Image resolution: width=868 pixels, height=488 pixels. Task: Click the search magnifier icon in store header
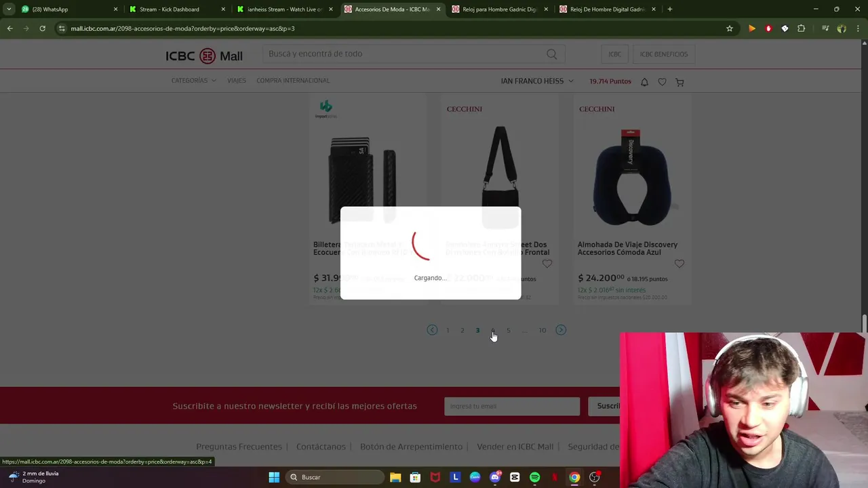551,54
